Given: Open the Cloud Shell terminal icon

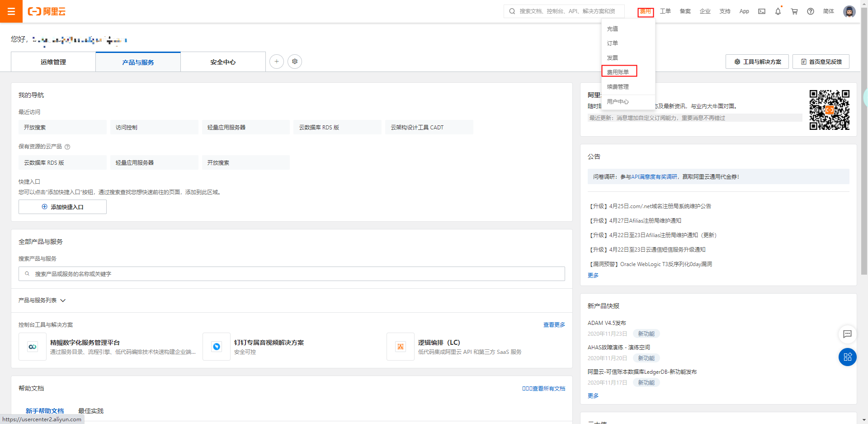Looking at the screenshot, I should click(x=762, y=11).
